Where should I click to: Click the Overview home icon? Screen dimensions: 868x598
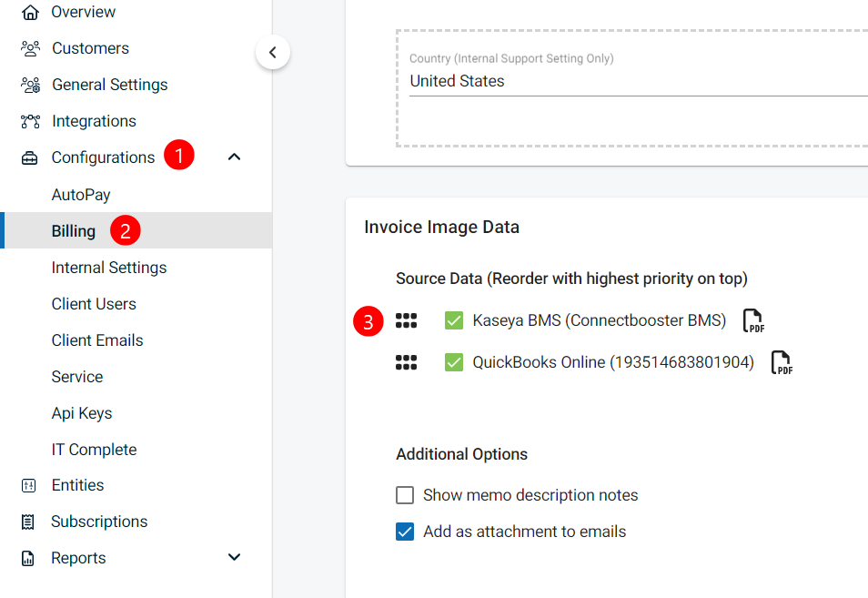[x=30, y=12]
